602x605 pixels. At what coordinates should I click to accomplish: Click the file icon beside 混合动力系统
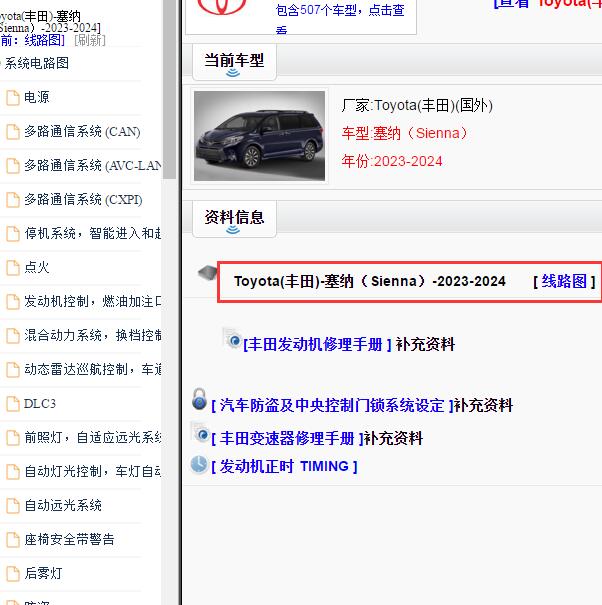tap(13, 335)
